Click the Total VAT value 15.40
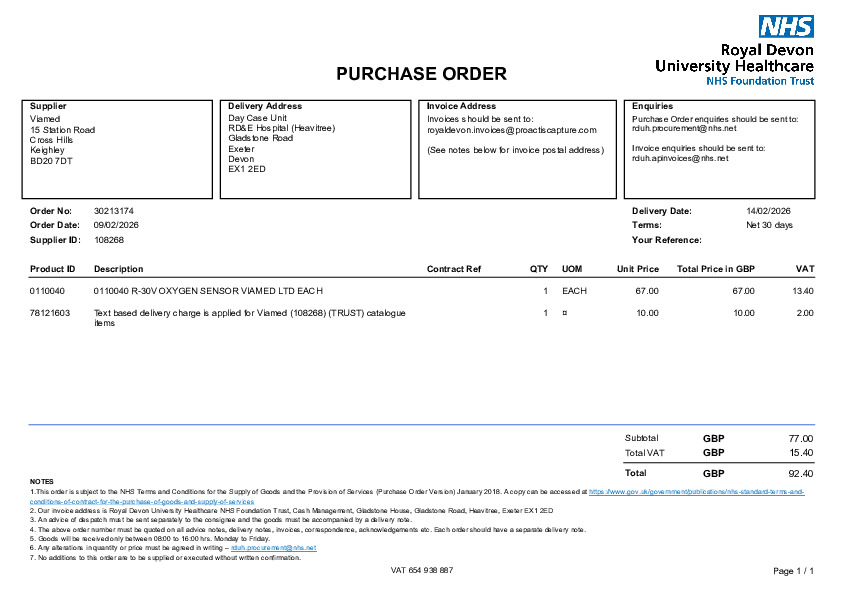 [x=801, y=453]
